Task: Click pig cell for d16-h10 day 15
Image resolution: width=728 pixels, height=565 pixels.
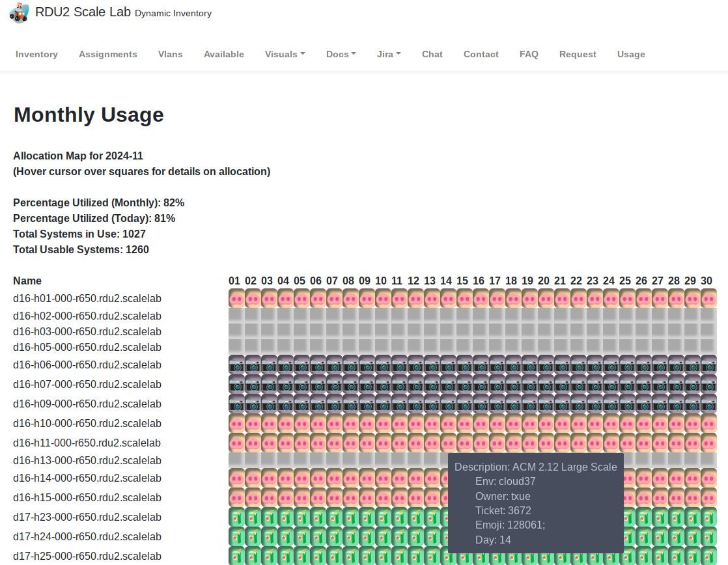Action: point(464,424)
